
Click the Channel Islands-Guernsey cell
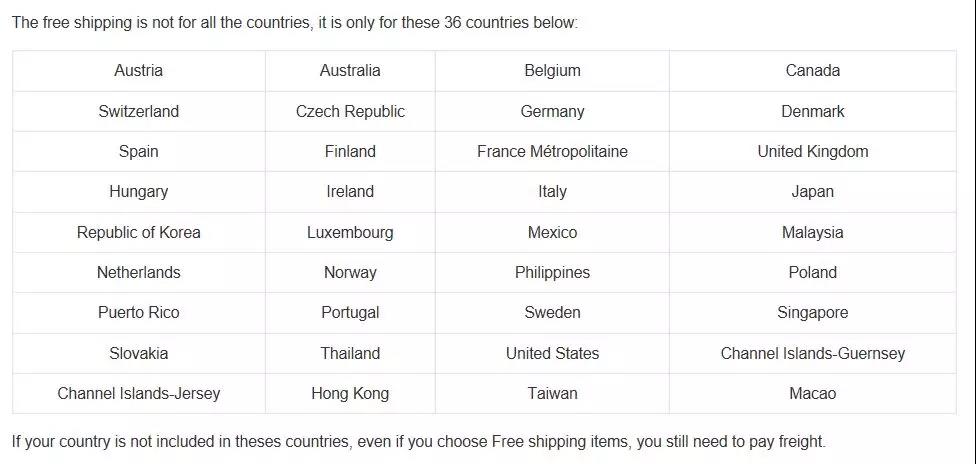[x=812, y=353]
